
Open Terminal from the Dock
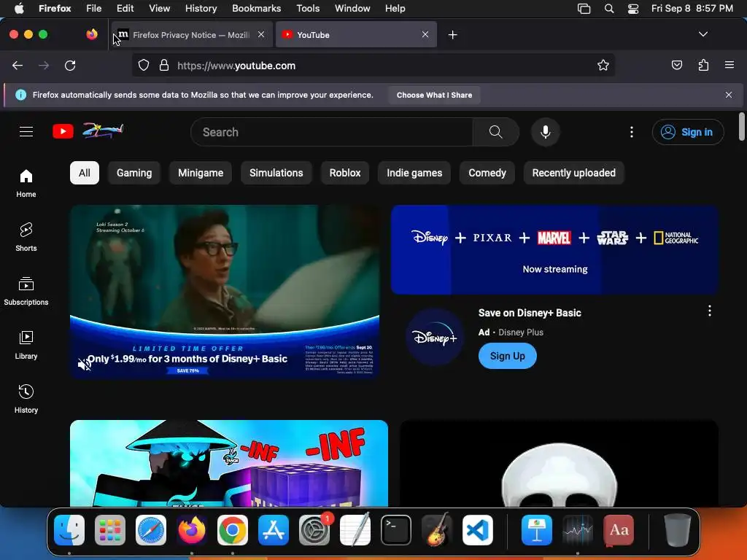click(x=396, y=530)
